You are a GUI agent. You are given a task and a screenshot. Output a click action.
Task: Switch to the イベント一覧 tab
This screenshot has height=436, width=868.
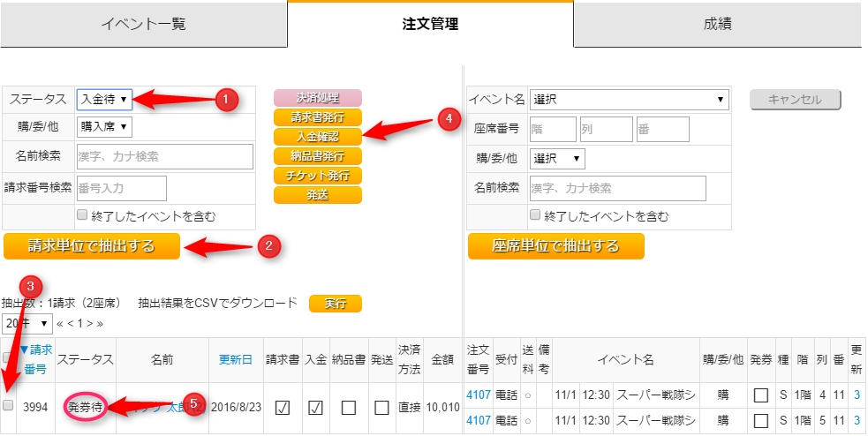(143, 24)
